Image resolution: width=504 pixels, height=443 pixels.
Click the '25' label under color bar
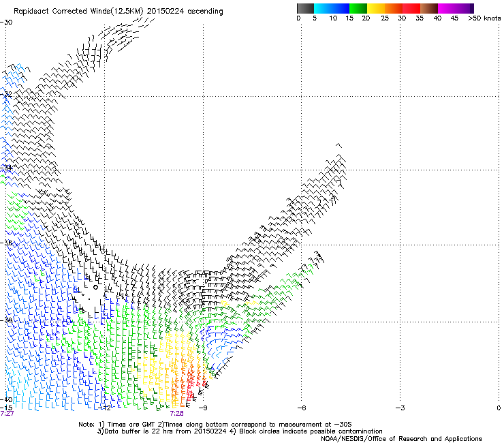(x=385, y=18)
